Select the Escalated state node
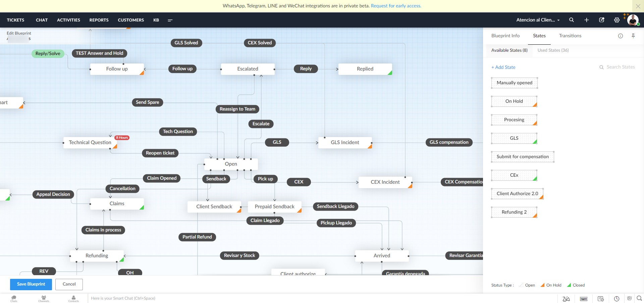The width and height of the screenshot is (644, 303). click(x=248, y=69)
